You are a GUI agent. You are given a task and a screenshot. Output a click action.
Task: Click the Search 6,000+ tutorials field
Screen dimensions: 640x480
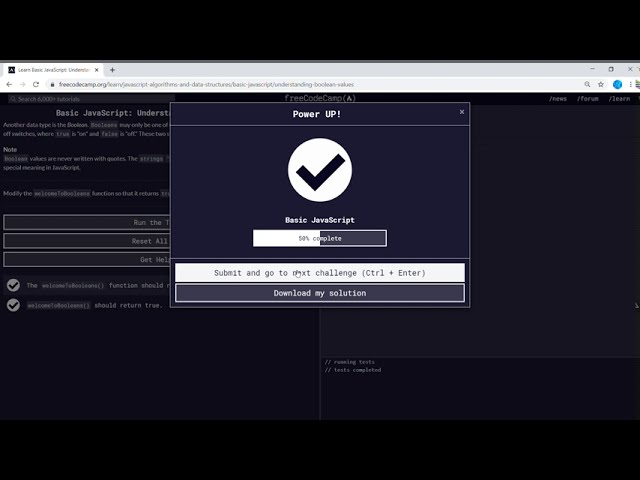point(92,99)
